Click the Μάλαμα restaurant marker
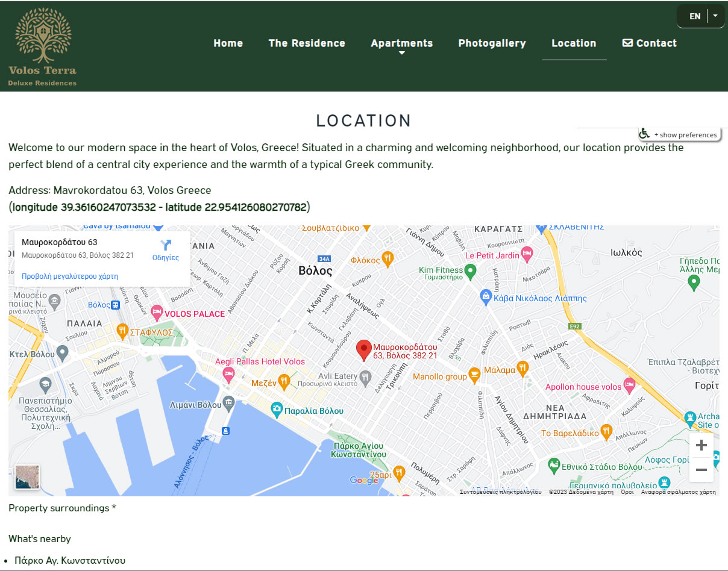728x571 pixels. [522, 368]
